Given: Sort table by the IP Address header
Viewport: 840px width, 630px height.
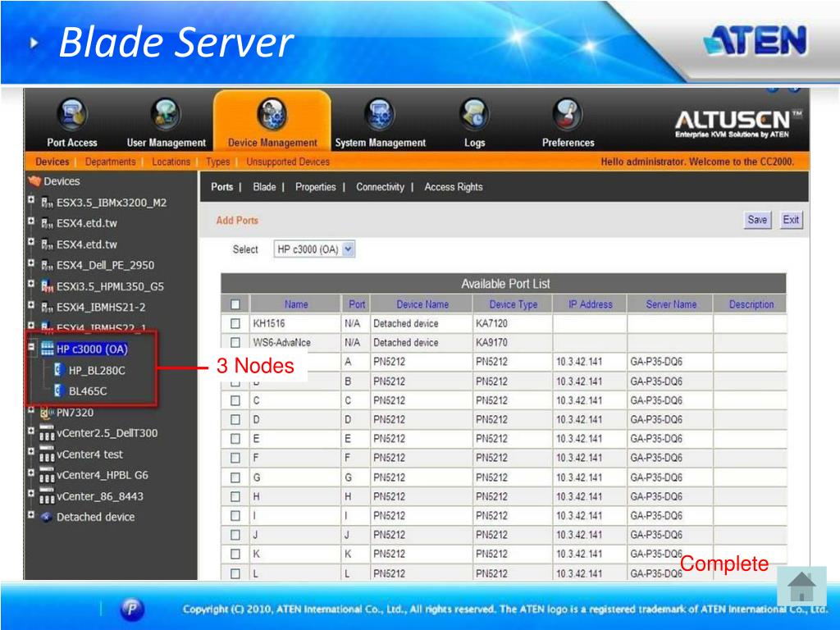Looking at the screenshot, I should (x=590, y=304).
